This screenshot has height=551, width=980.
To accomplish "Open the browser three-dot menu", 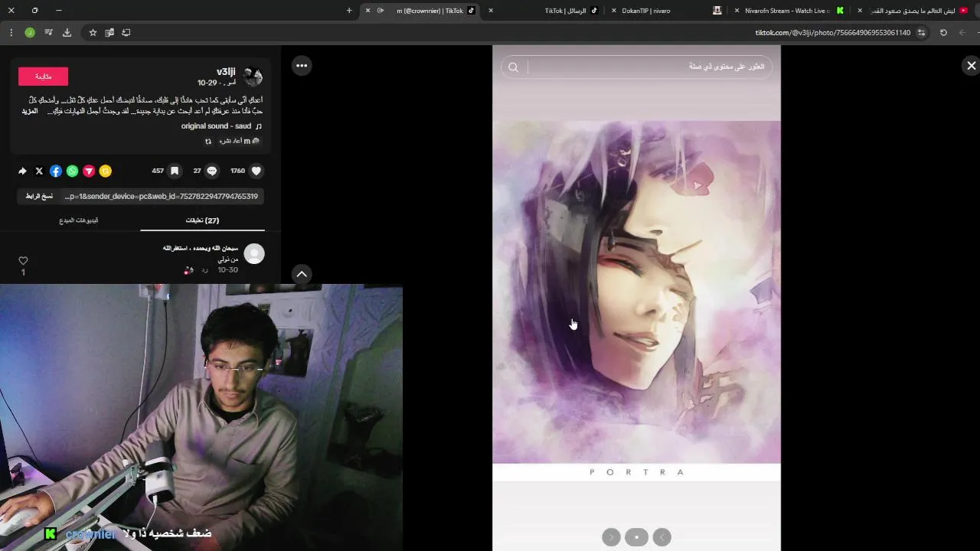I will [11, 33].
